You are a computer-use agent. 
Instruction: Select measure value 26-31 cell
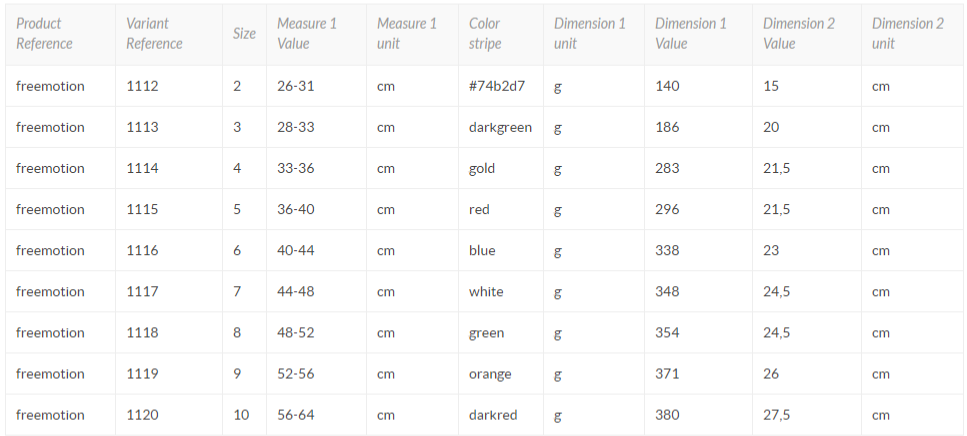296,86
